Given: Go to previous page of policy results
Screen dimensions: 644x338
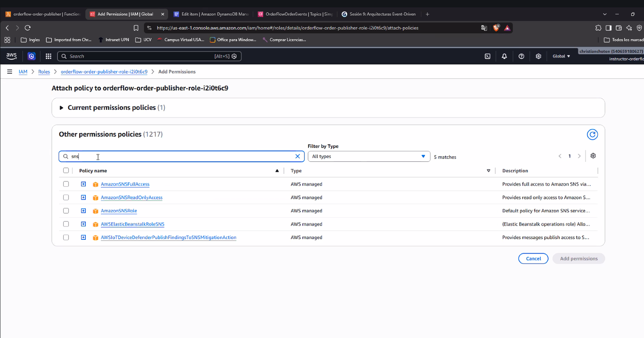Looking at the screenshot, I should [x=560, y=156].
